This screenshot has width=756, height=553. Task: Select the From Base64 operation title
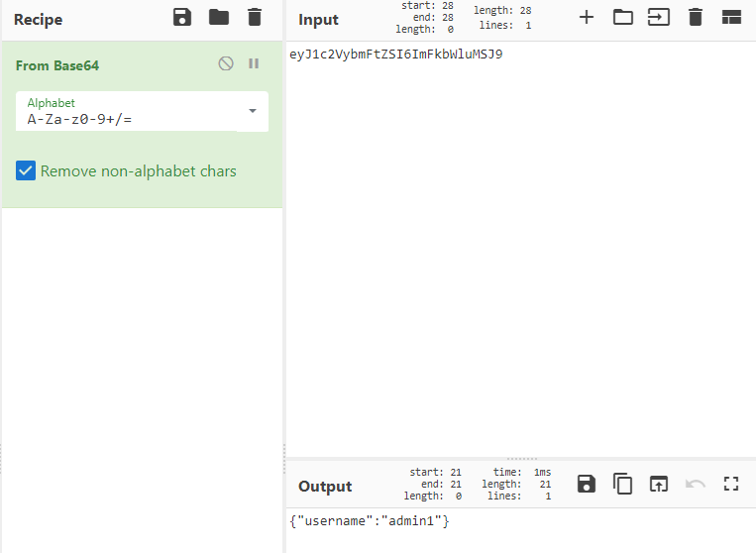point(57,65)
